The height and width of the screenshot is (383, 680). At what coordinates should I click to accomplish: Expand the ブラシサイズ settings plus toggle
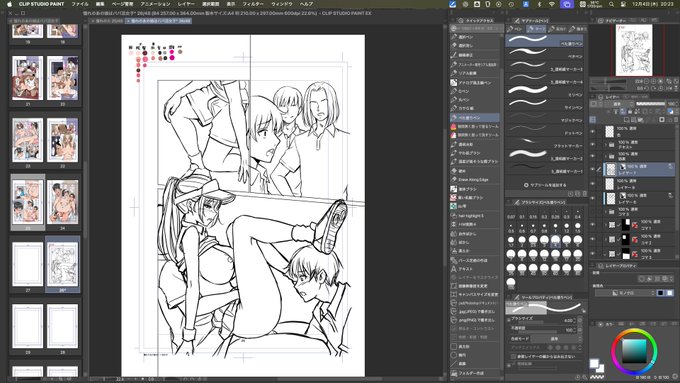508,320
